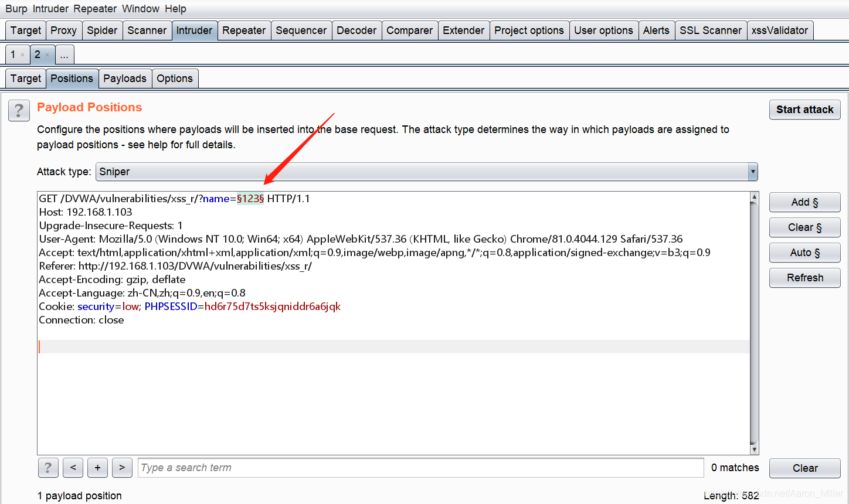Focus the search term input field

[421, 468]
